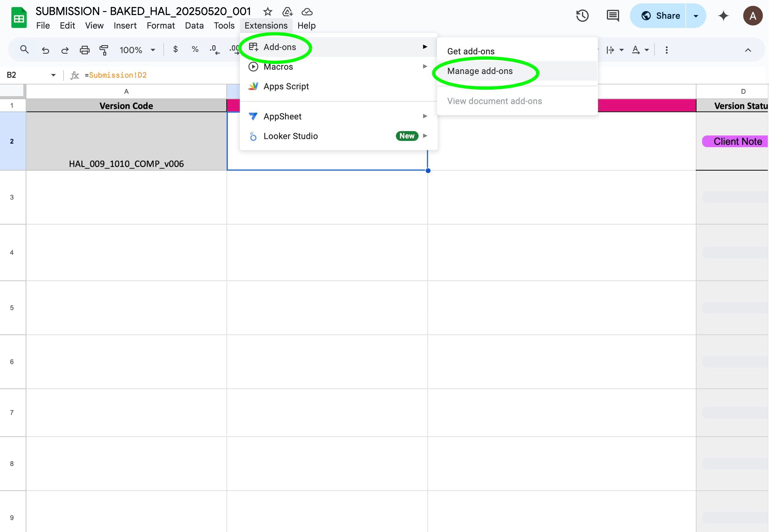Click the undo arrow icon

45,50
